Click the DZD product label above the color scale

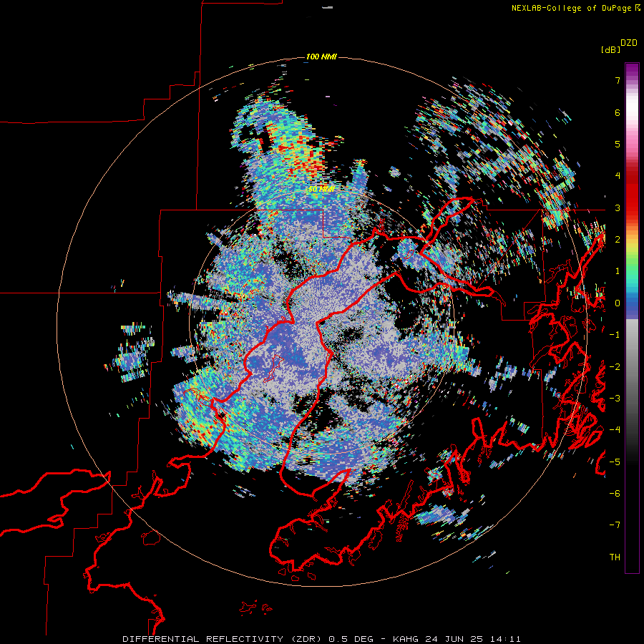click(629, 43)
